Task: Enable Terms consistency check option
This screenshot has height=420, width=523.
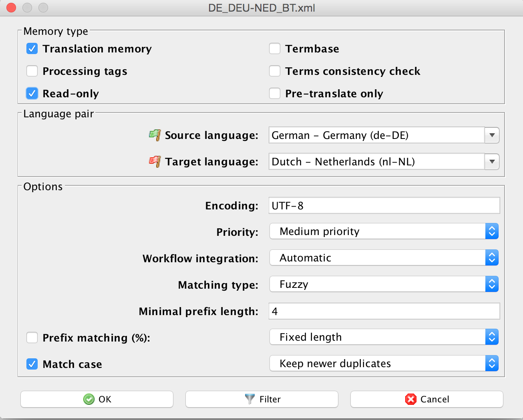Action: 275,71
